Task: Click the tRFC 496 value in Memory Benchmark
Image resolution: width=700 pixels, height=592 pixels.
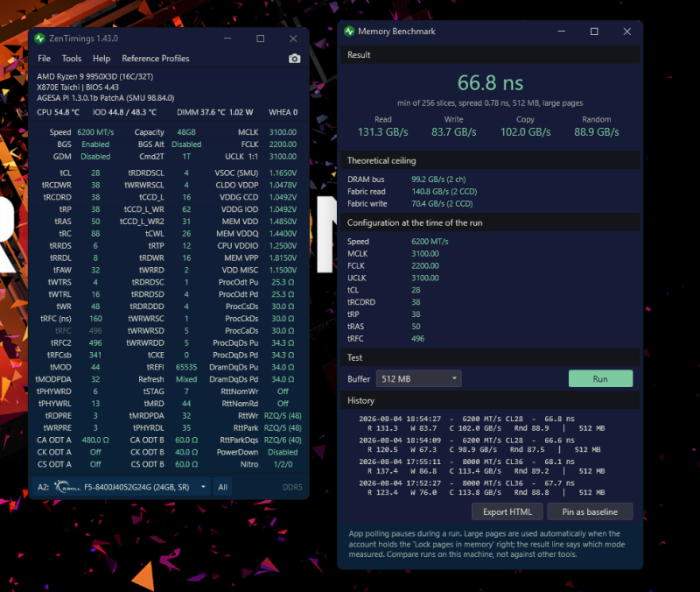Action: coord(418,339)
